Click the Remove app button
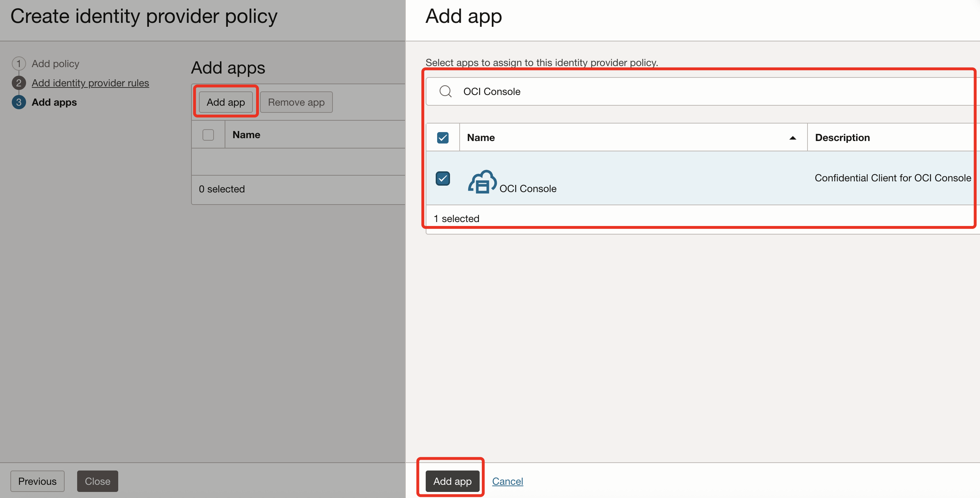Viewport: 980px width, 498px height. [296, 102]
